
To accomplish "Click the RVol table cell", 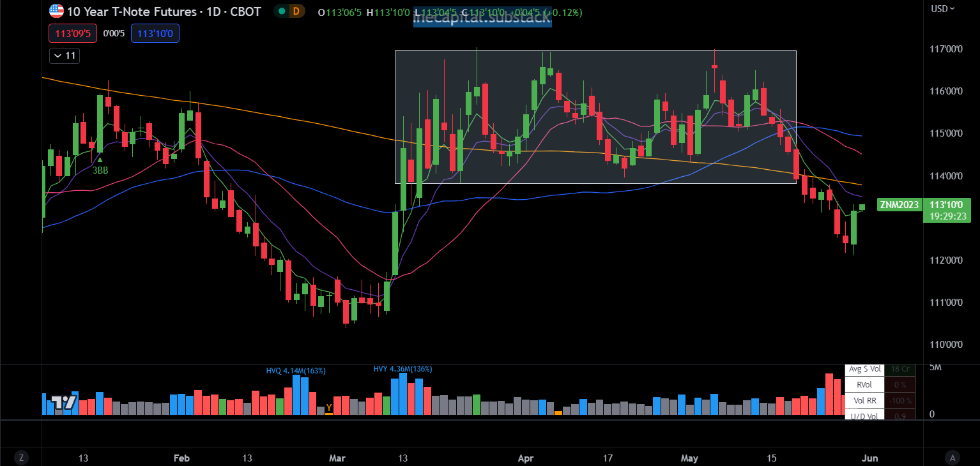I will pyautogui.click(x=864, y=384).
